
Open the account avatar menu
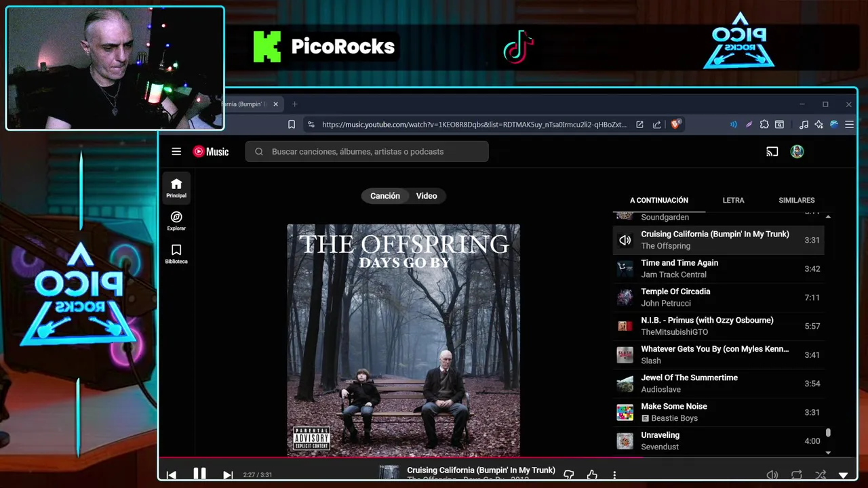click(x=797, y=152)
